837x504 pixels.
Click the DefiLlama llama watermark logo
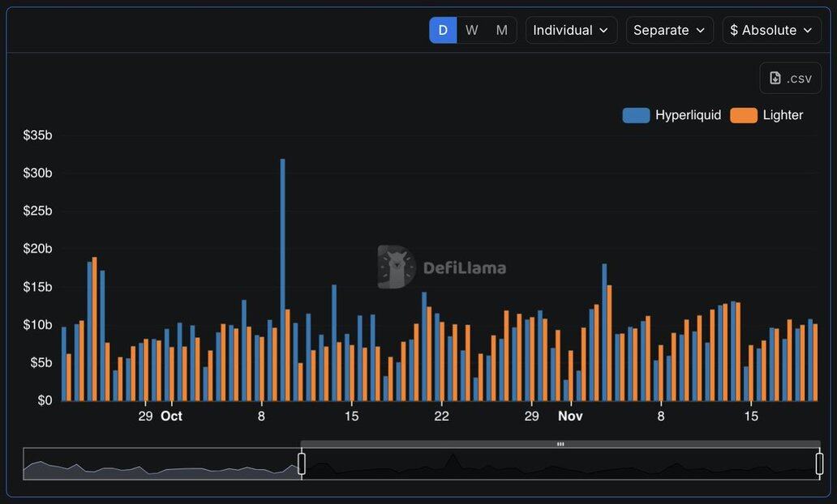[x=397, y=267]
